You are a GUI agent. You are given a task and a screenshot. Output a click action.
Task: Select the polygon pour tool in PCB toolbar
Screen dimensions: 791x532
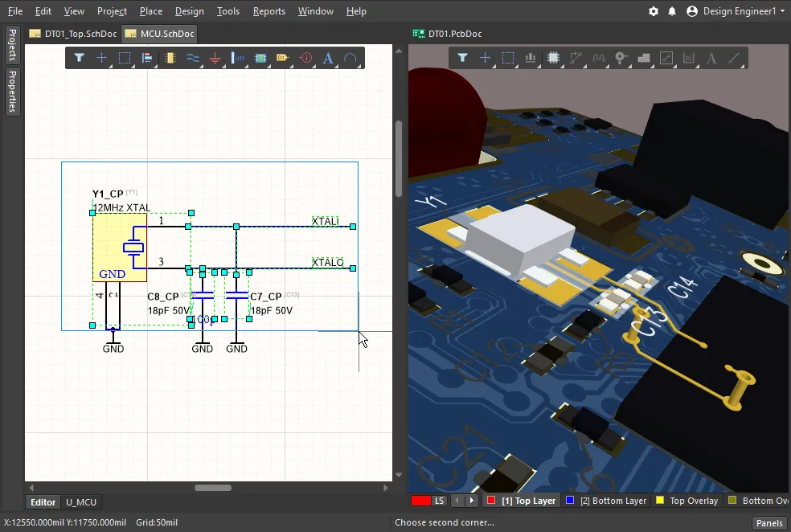644,58
